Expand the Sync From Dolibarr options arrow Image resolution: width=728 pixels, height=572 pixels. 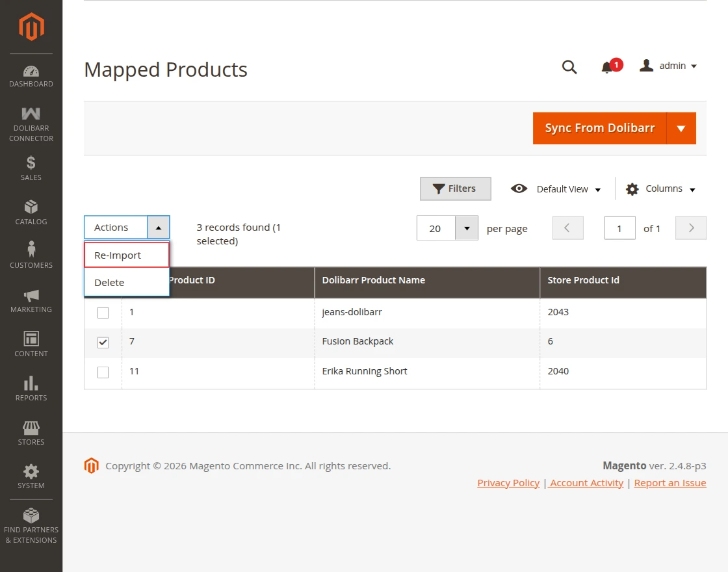681,128
